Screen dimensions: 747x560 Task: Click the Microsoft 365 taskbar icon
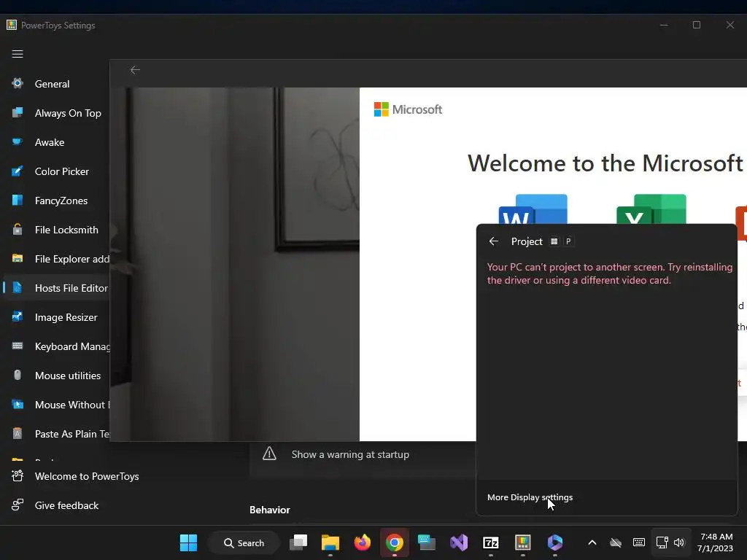[x=555, y=542]
